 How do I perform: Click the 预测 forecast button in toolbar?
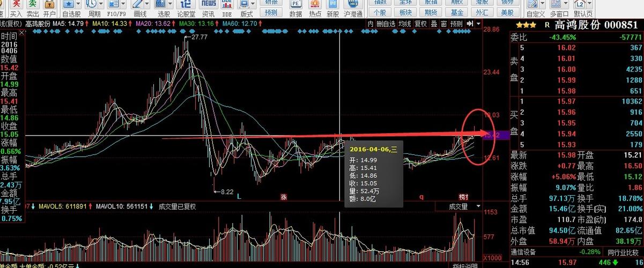271,12
